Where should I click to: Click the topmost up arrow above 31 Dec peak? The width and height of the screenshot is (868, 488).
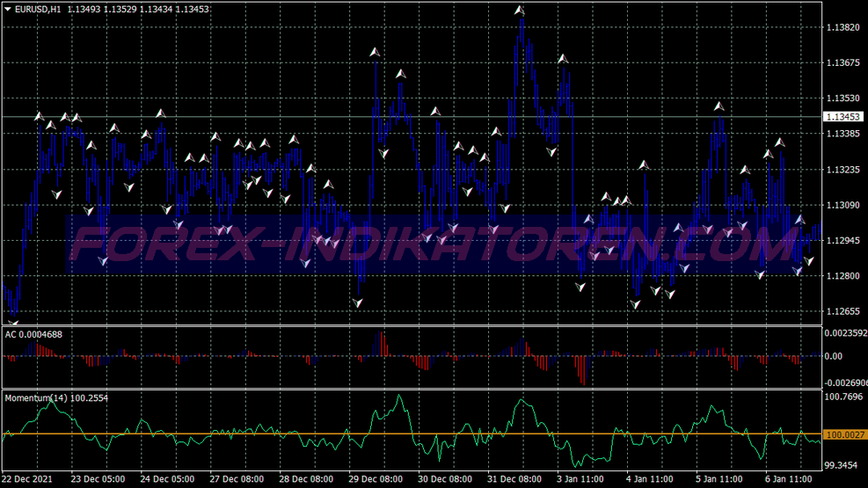520,11
